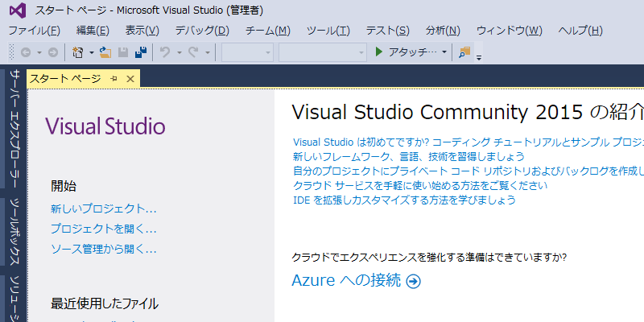Viewport: 644px width, 322px height.
Task: Click the purple Visual Studio logo text
Action: pyautogui.click(x=105, y=126)
